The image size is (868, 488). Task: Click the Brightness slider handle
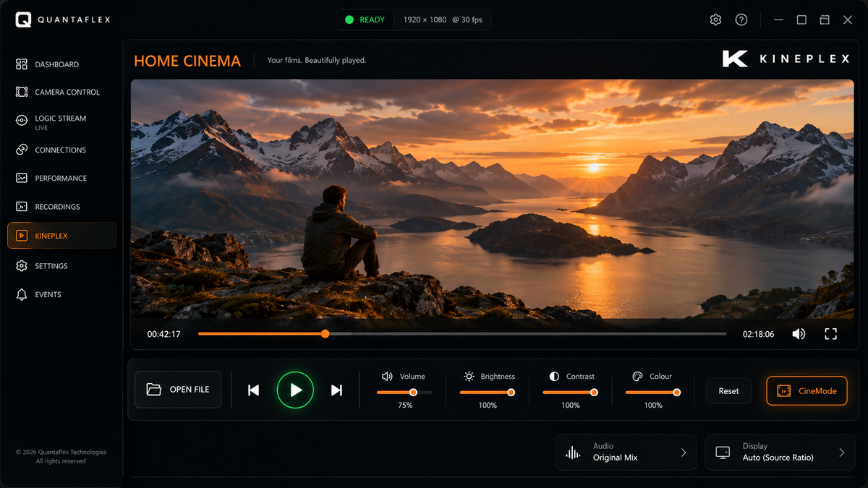511,393
